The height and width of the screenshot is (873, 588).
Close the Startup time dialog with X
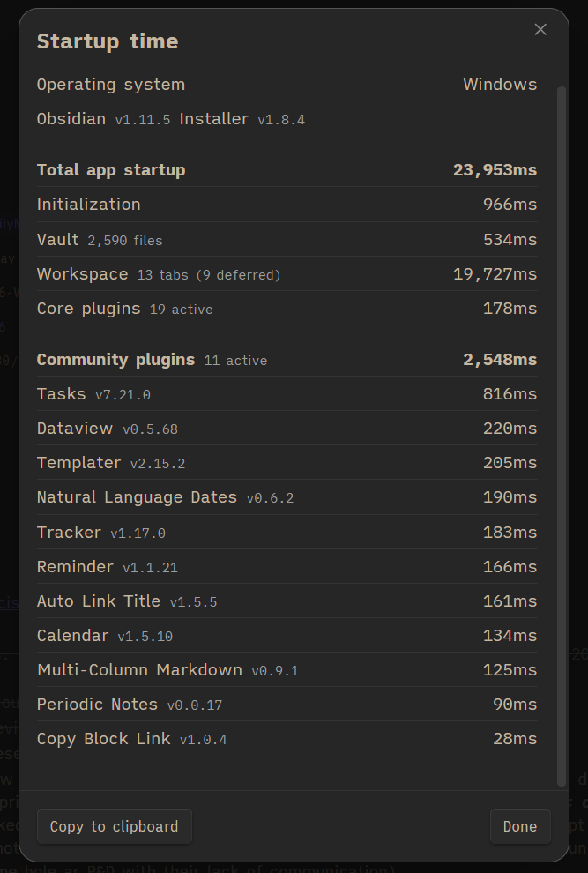pyautogui.click(x=540, y=30)
